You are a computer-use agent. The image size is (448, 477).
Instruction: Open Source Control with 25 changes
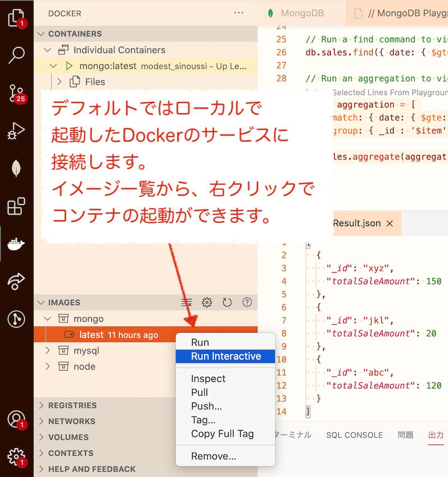16,93
